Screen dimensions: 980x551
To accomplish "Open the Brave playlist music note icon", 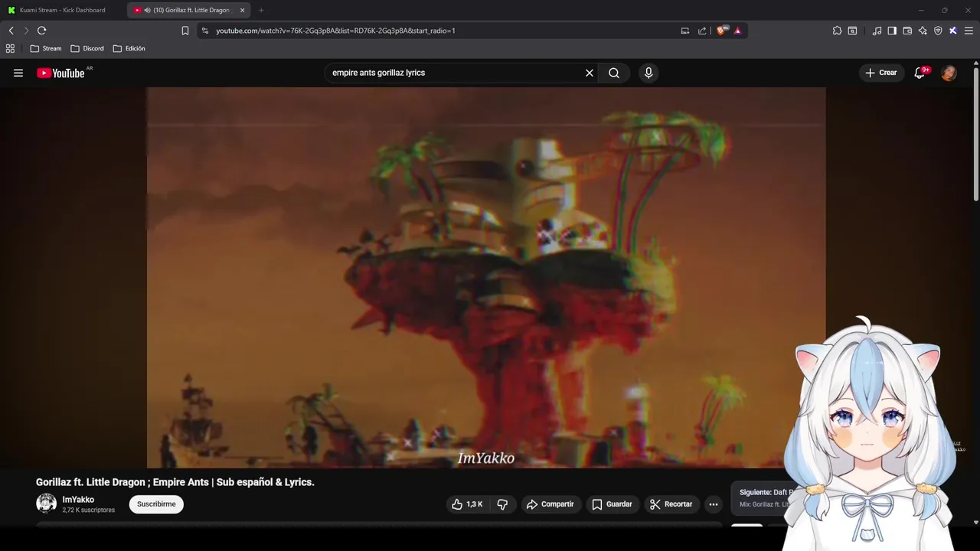I will 877,31.
